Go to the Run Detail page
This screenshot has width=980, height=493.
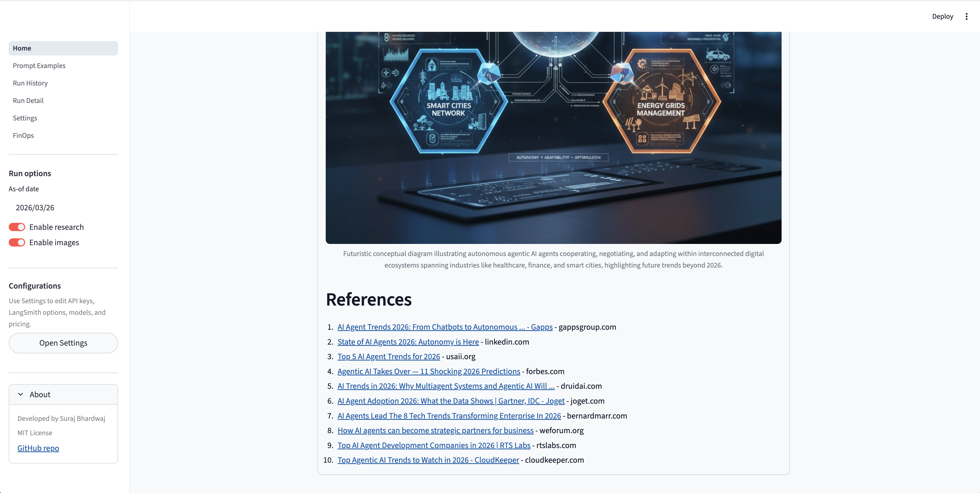click(28, 100)
